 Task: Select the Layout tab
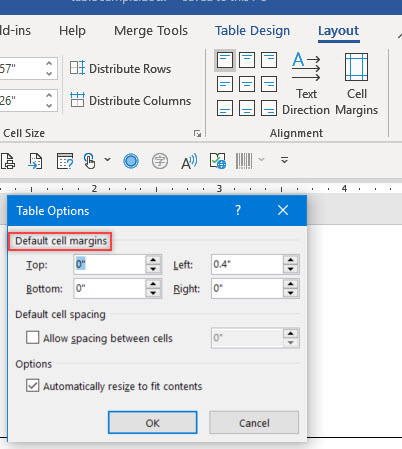point(338,31)
